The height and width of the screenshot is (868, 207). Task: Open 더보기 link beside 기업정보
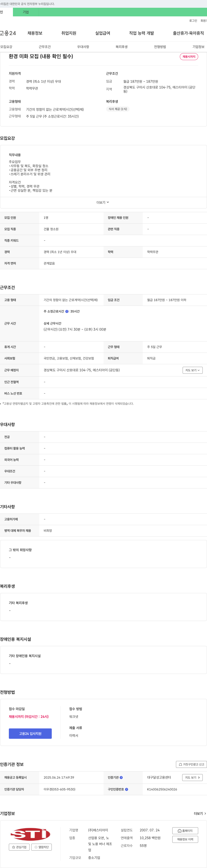point(200,814)
